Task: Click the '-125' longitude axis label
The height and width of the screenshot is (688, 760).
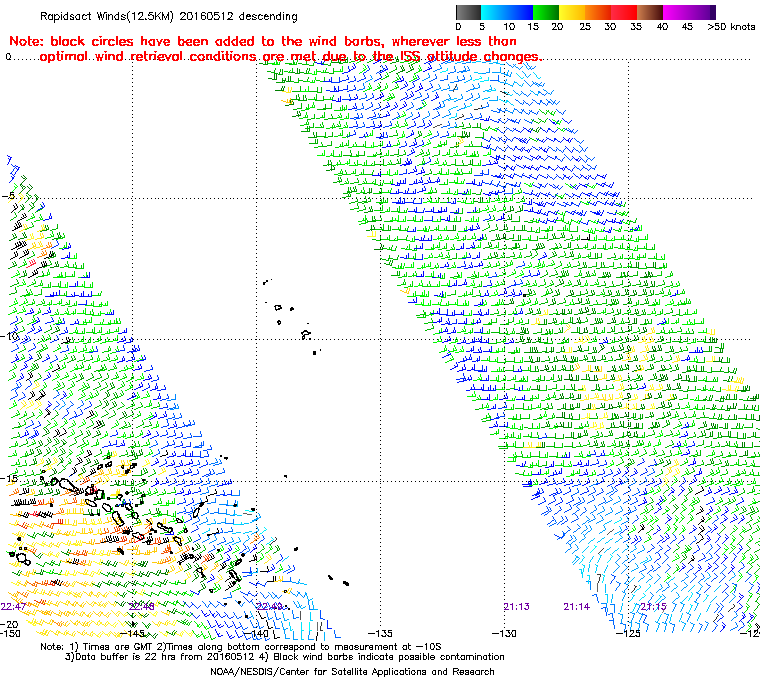Action: coord(628,633)
